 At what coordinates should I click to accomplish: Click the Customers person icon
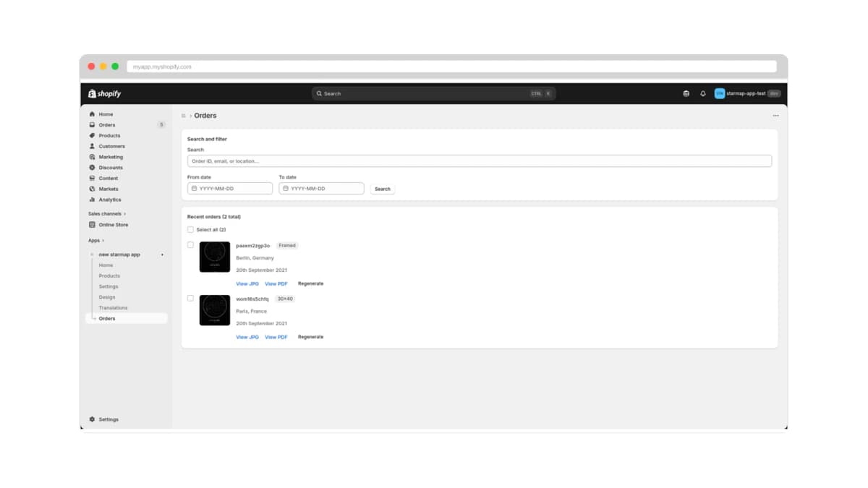[92, 146]
